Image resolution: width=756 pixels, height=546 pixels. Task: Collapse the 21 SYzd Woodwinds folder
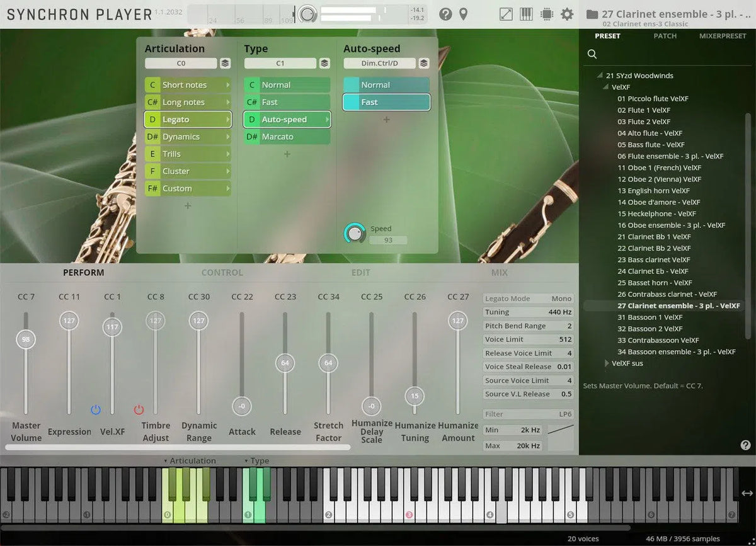coord(600,76)
